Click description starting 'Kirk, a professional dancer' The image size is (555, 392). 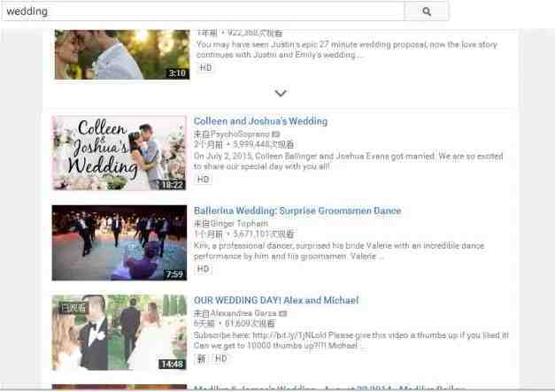point(339,250)
